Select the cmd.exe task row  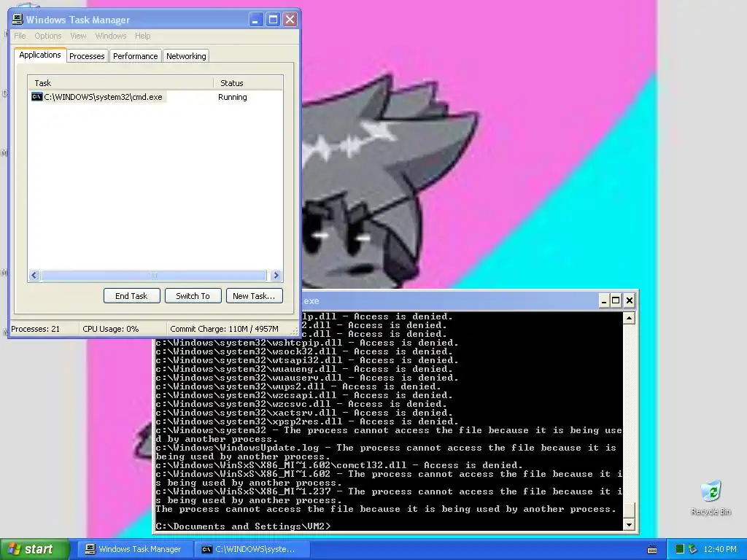155,97
